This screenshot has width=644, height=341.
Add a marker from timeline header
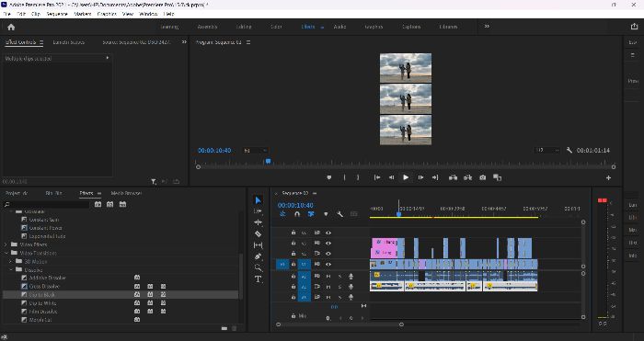326,214
